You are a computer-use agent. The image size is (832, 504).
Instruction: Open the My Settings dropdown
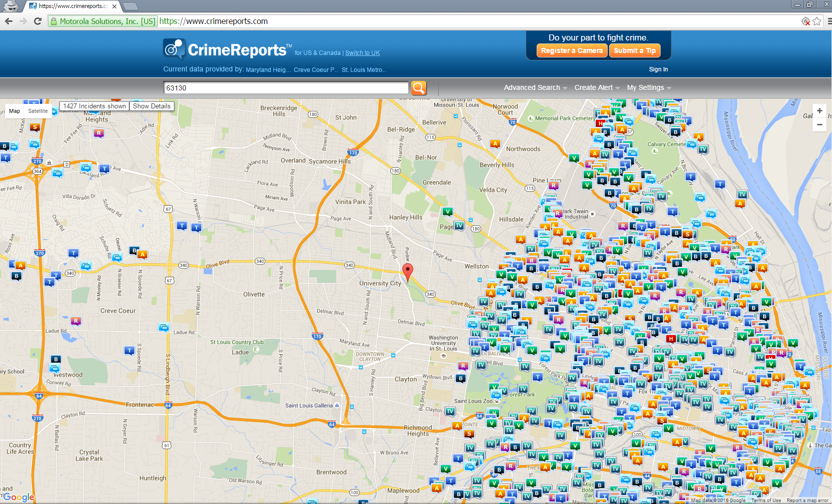(649, 87)
